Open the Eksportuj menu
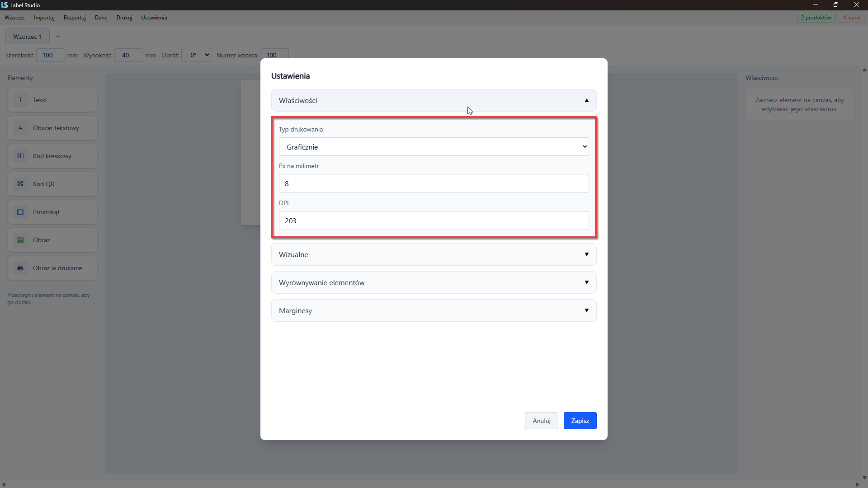Viewport: 868px width, 488px height. (75, 18)
